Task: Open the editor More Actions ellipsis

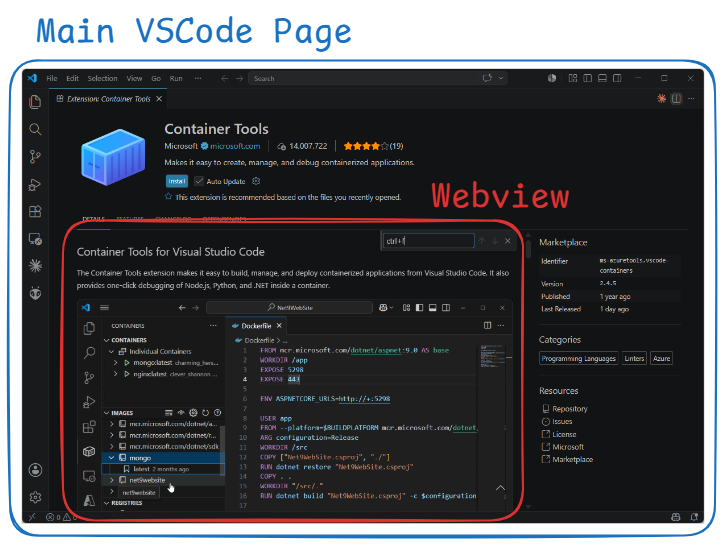Action: pos(691,98)
